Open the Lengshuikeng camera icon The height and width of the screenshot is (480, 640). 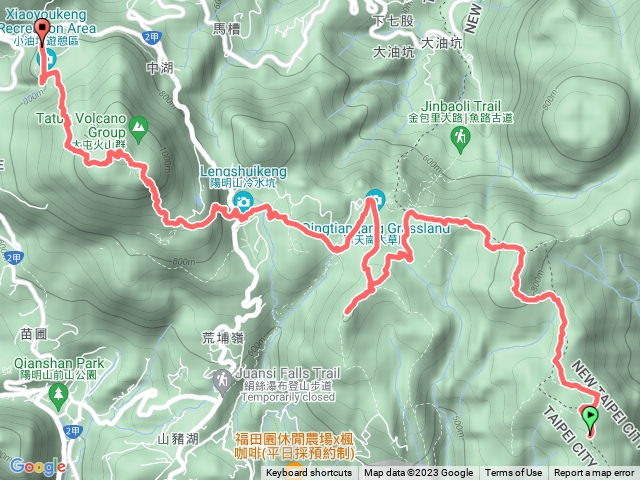point(243,202)
